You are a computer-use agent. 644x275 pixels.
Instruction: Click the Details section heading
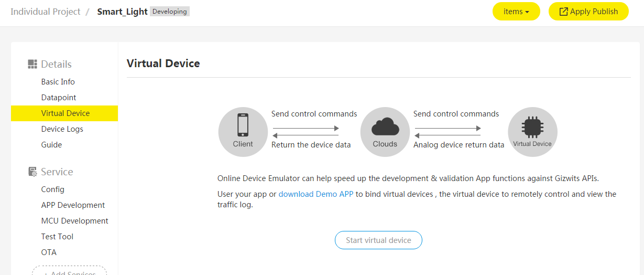(56, 64)
